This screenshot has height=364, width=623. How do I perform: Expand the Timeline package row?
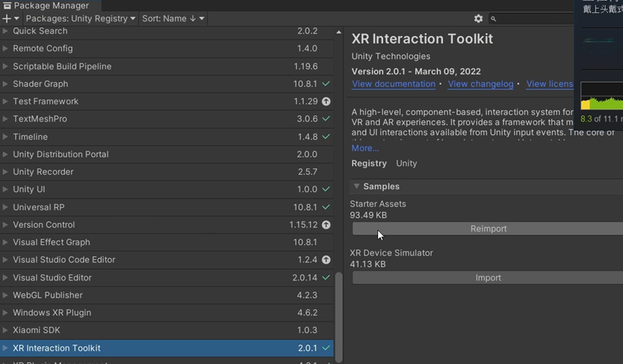click(x=5, y=137)
